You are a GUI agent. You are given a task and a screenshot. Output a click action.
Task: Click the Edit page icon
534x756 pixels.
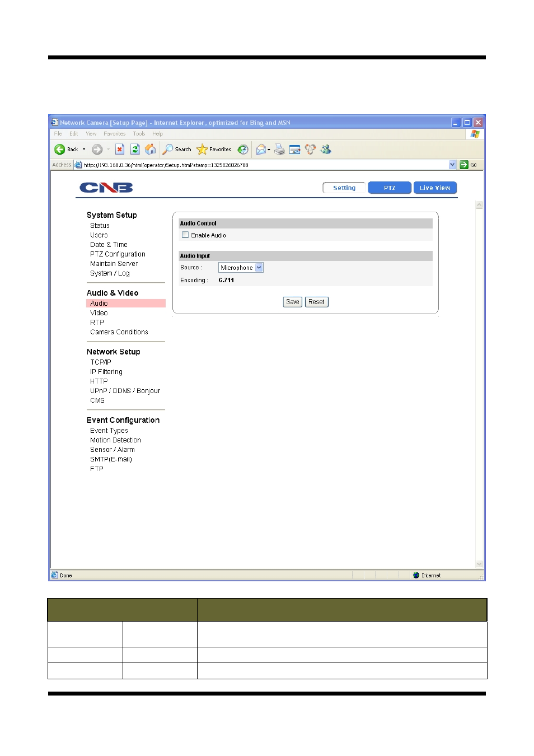(295, 150)
